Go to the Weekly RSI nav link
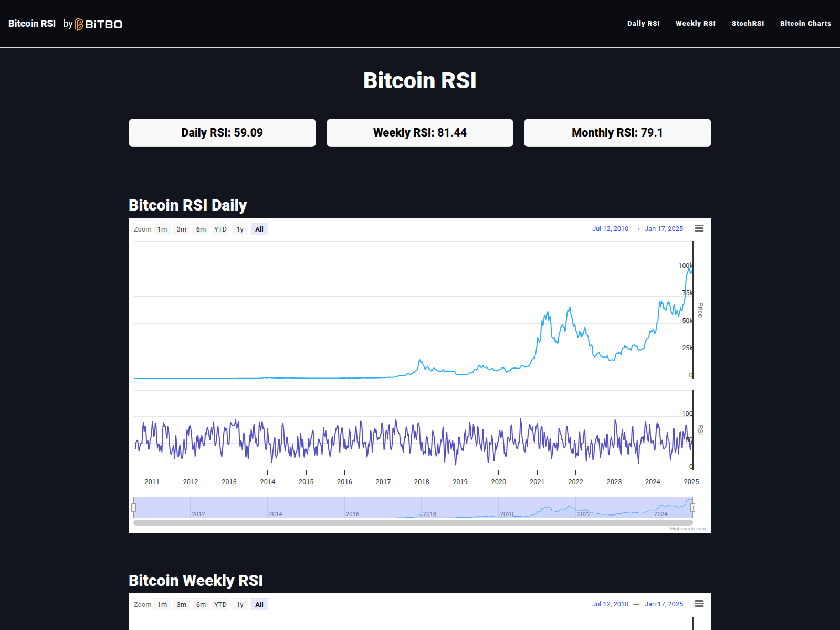 tap(695, 24)
